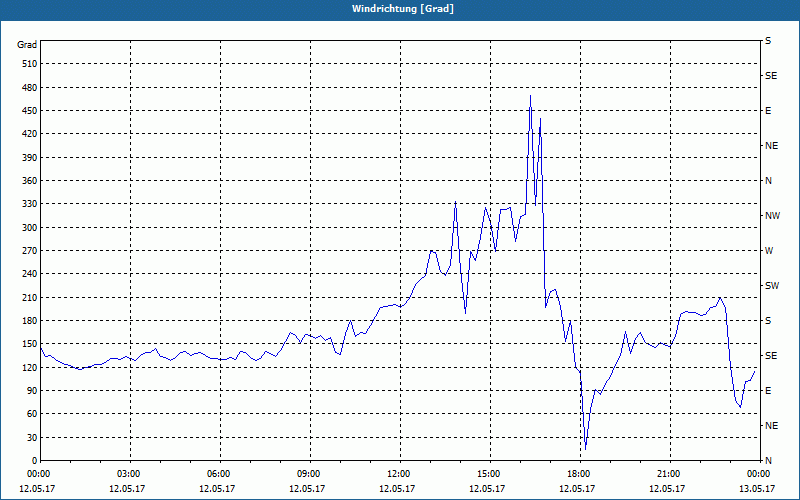Viewport: 800px width, 500px height.
Task: Select the 210 y-axis value
Action: tap(30, 297)
